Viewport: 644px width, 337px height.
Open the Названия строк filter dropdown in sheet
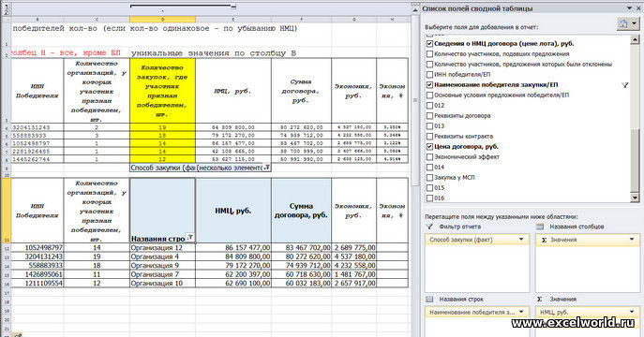[190, 238]
